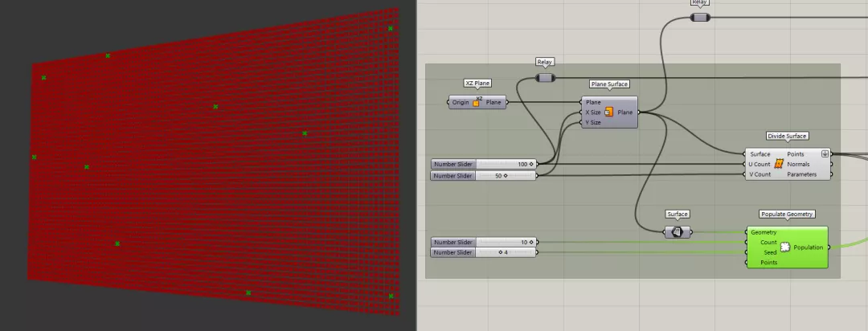Viewport: 868px width, 331px height.
Task: Select the Relay node above the XZ Plane
Action: pos(545,78)
